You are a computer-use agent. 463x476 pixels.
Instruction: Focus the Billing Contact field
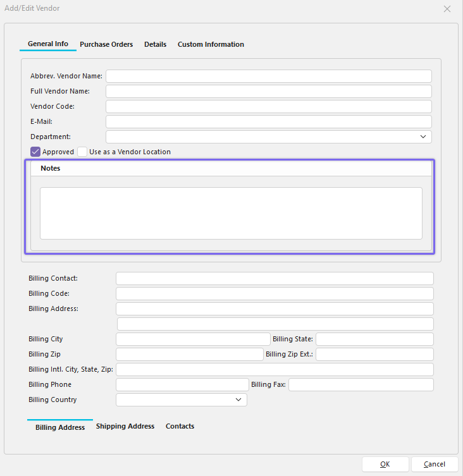[x=275, y=278]
